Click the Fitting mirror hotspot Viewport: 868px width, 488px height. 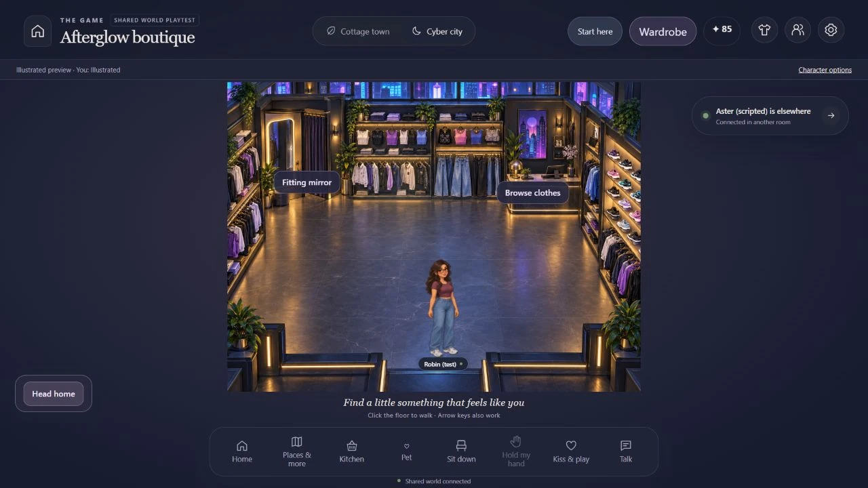pyautogui.click(x=307, y=182)
